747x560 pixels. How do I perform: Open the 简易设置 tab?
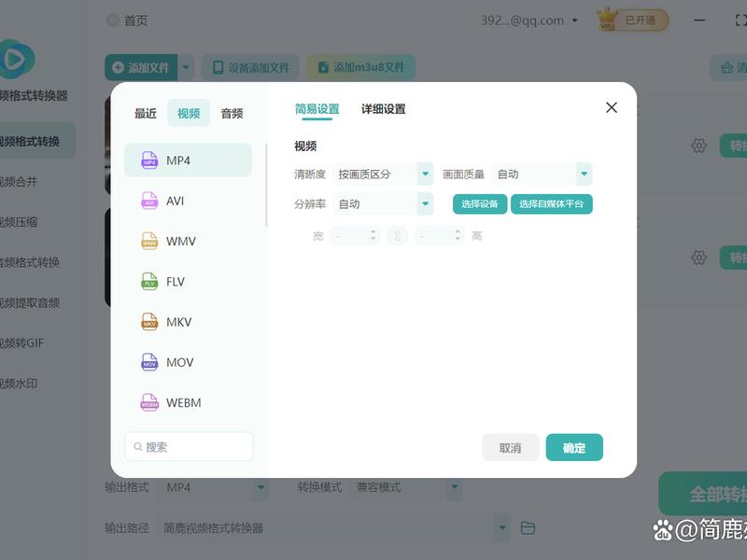click(x=317, y=109)
